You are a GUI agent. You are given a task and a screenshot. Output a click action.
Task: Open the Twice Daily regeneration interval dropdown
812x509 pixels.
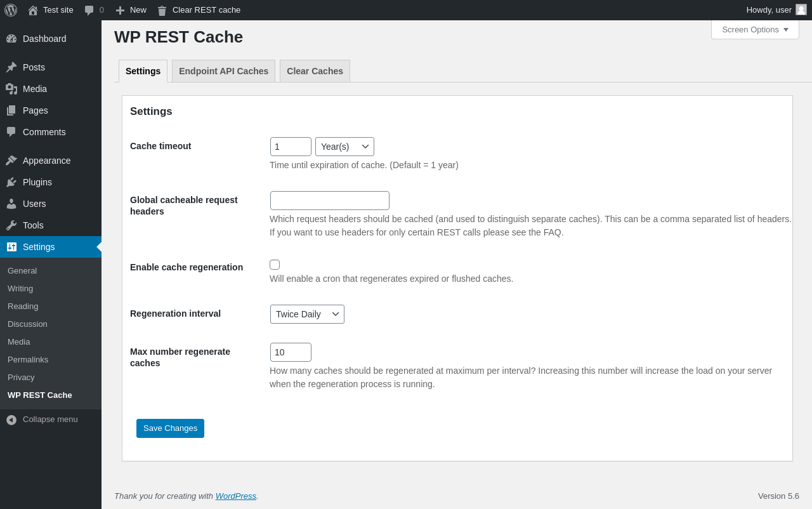coord(307,314)
